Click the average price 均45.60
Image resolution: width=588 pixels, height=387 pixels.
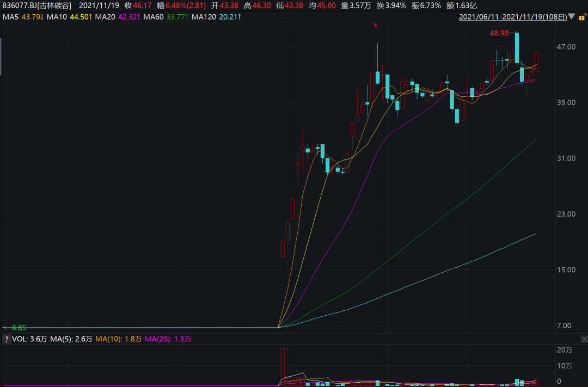(x=322, y=5)
